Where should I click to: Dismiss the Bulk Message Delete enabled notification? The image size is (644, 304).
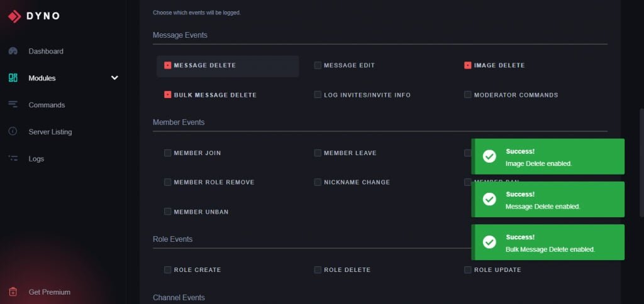[x=548, y=242]
